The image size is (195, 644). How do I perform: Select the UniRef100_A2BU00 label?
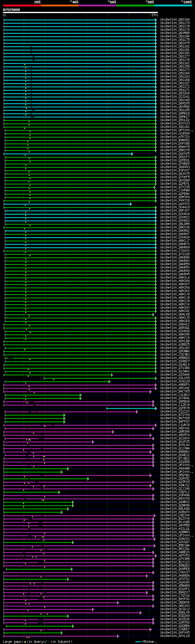pyautogui.click(x=175, y=512)
